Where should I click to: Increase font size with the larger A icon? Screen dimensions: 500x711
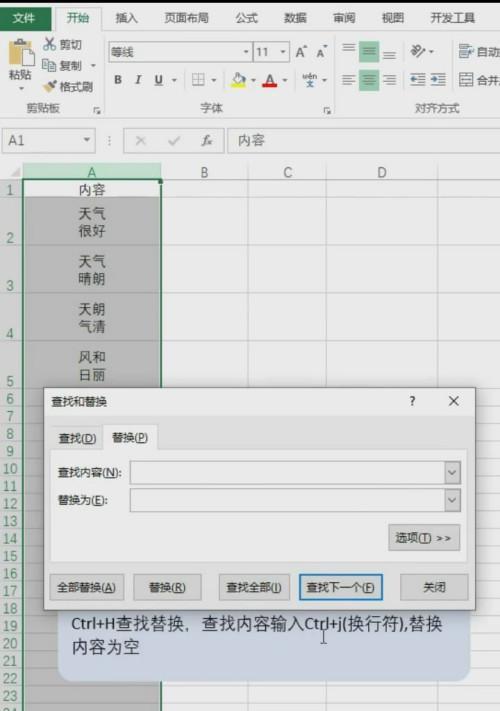click(x=301, y=52)
